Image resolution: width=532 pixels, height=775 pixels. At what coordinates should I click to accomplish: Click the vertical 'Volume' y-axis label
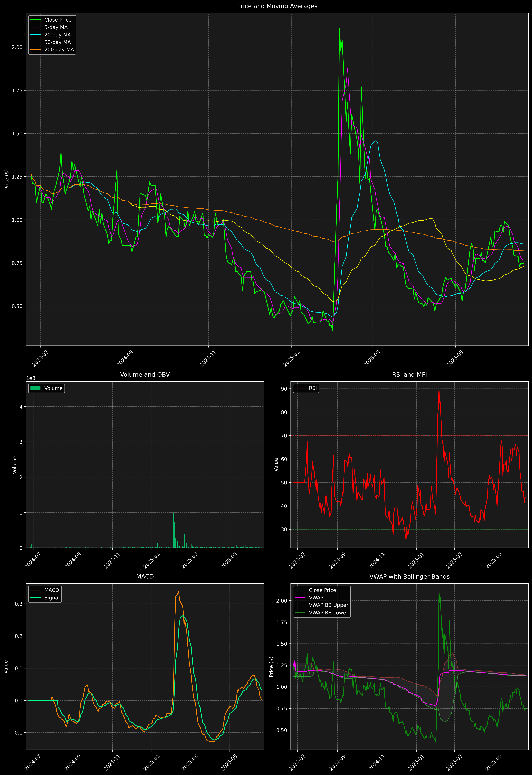15,465
